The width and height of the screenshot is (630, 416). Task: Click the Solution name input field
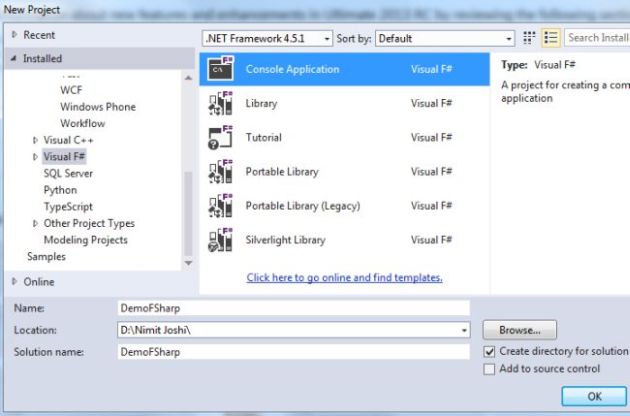tap(294, 352)
